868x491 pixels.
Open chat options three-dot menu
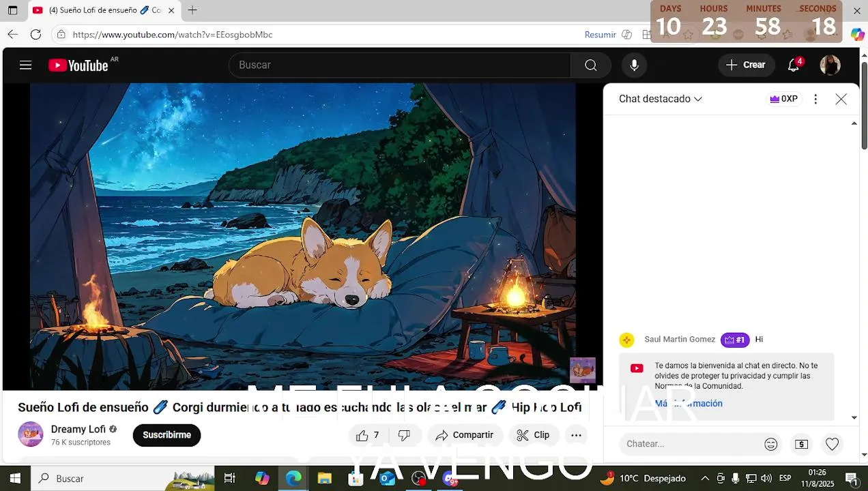[x=815, y=99]
